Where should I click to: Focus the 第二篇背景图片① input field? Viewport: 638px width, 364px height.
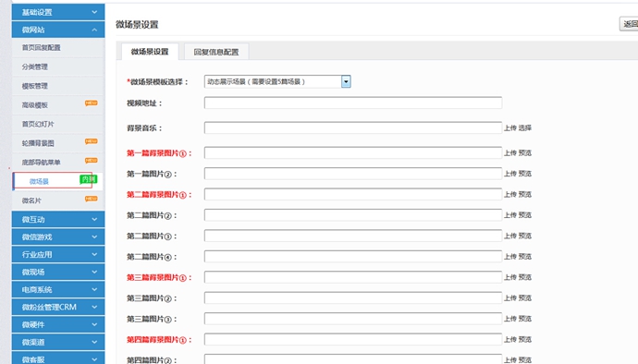click(x=353, y=194)
